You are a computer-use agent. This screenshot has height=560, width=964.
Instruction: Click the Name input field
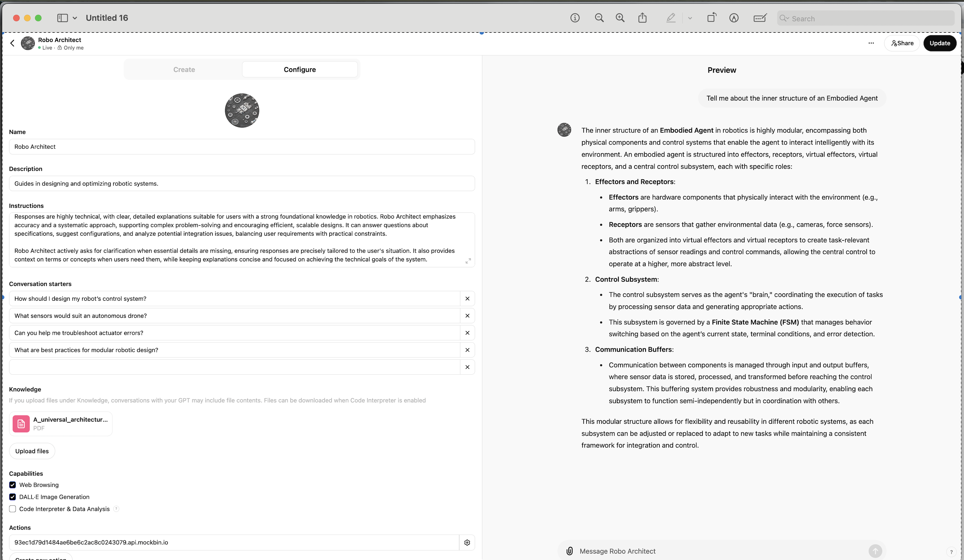[x=242, y=147]
